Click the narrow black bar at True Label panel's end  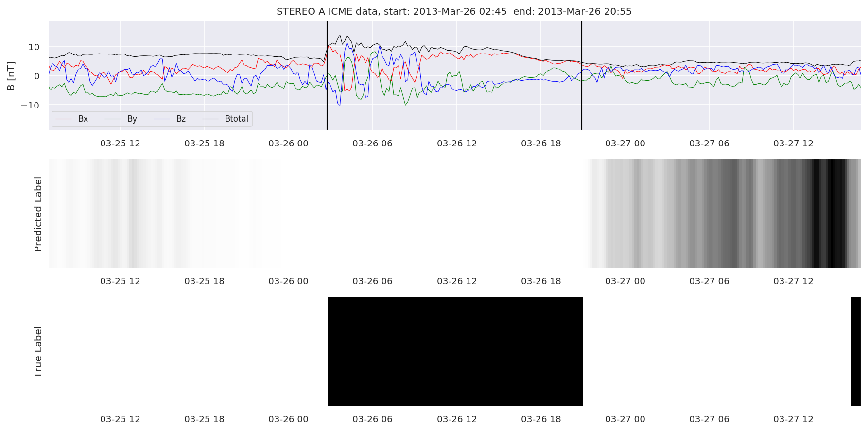tap(856, 351)
